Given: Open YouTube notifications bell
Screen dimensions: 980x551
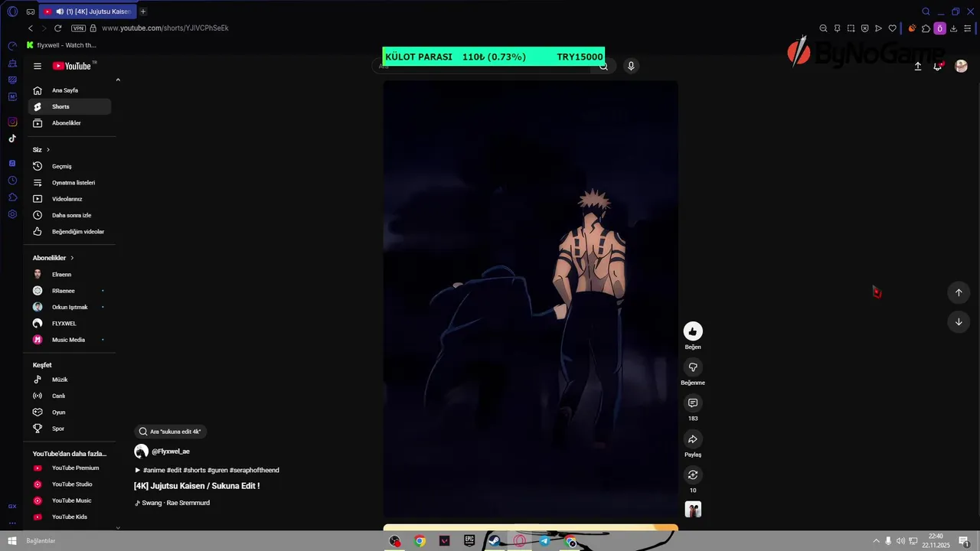Looking at the screenshot, I should [938, 67].
